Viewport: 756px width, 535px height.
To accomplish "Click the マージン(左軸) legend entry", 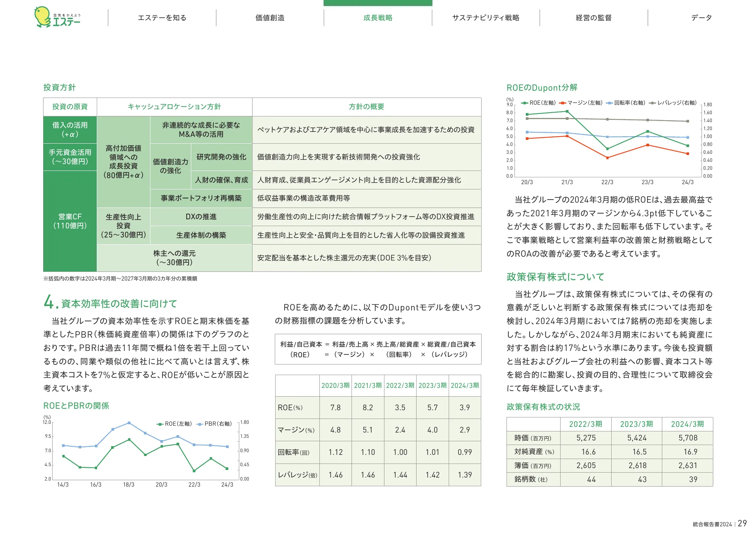I will tap(581, 103).
